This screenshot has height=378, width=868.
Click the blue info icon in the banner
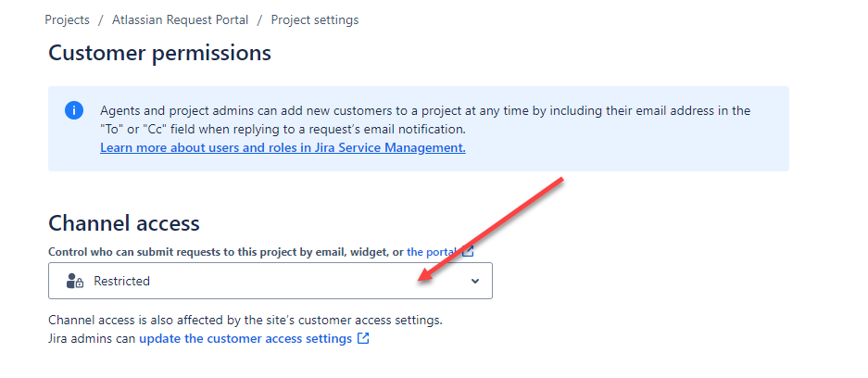tap(74, 110)
